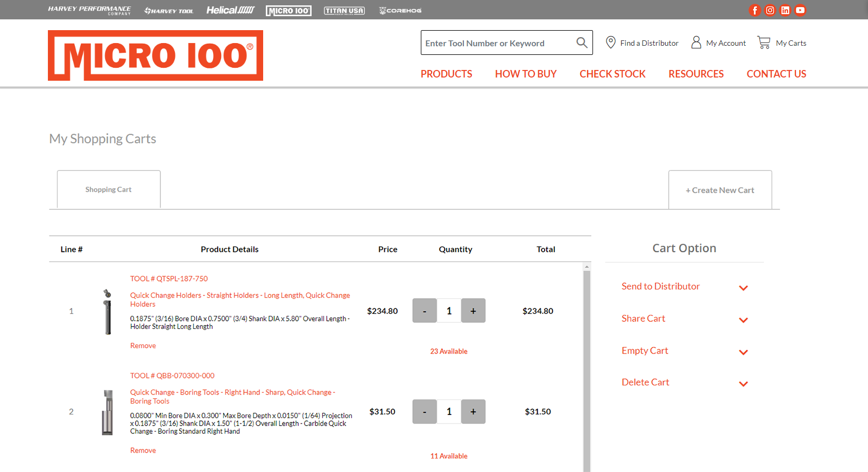This screenshot has height=472, width=868.
Task: Remove line 1 QTSPL-187-750 item
Action: click(143, 346)
